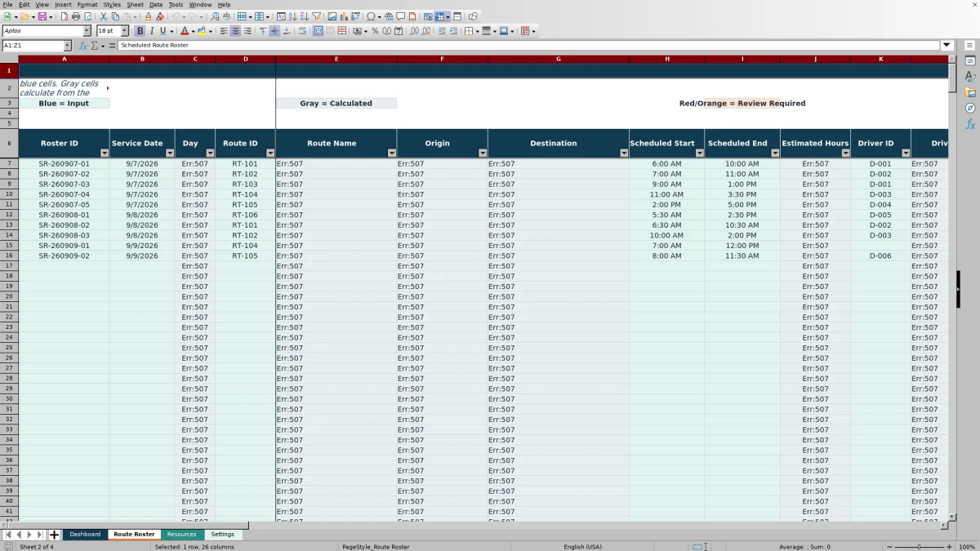Open the Font Size dropdown
The image size is (980, 551).
(125, 31)
